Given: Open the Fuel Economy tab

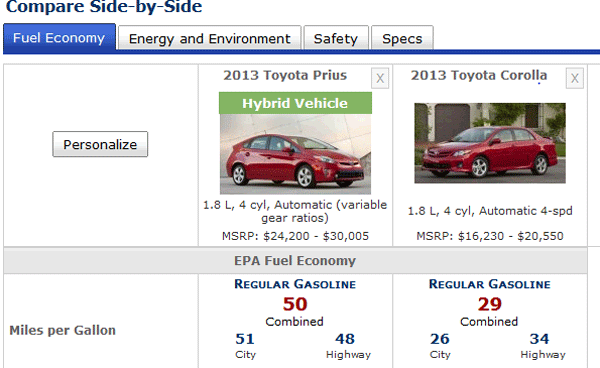Looking at the screenshot, I should [59, 37].
